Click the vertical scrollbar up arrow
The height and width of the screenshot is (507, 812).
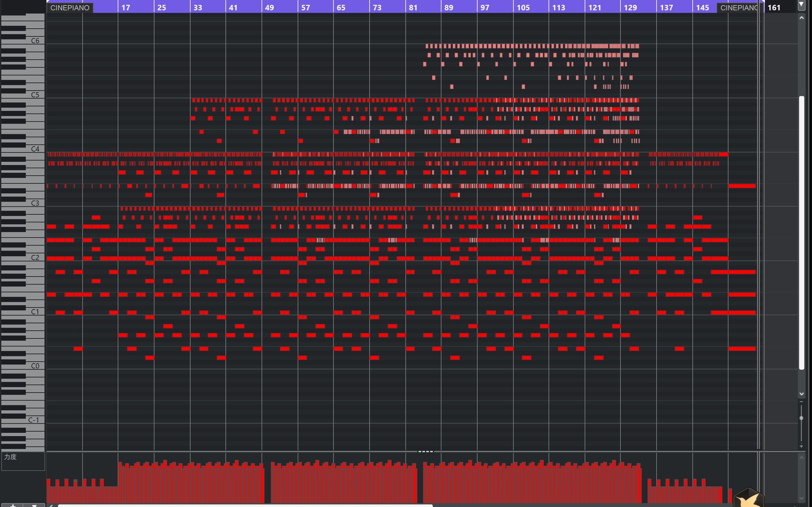click(802, 18)
